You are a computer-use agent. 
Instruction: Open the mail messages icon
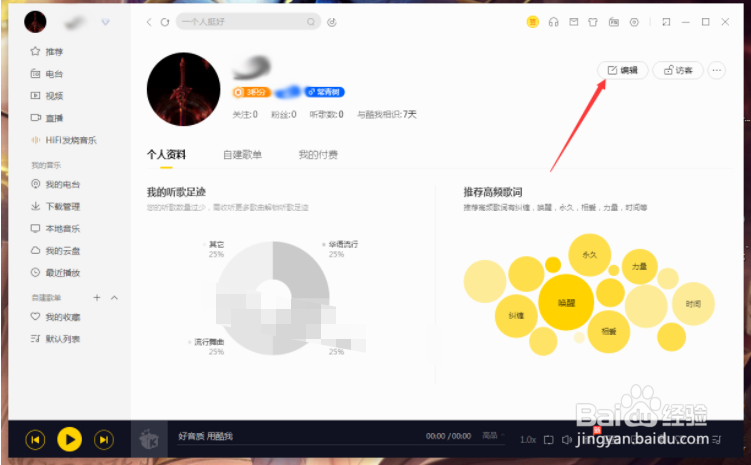tap(573, 22)
